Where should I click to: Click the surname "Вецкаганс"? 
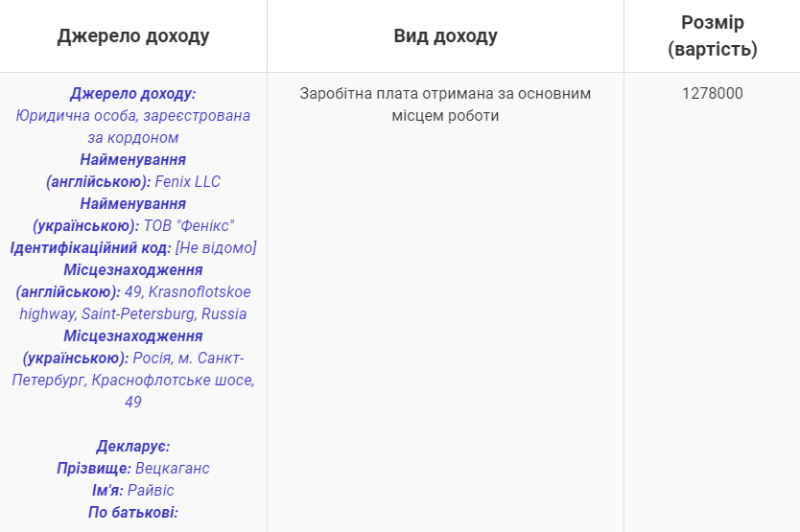coord(173,469)
